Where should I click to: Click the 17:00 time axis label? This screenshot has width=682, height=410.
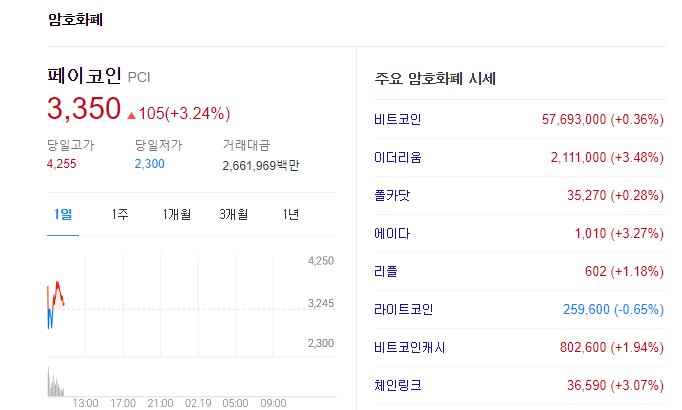[123, 403]
